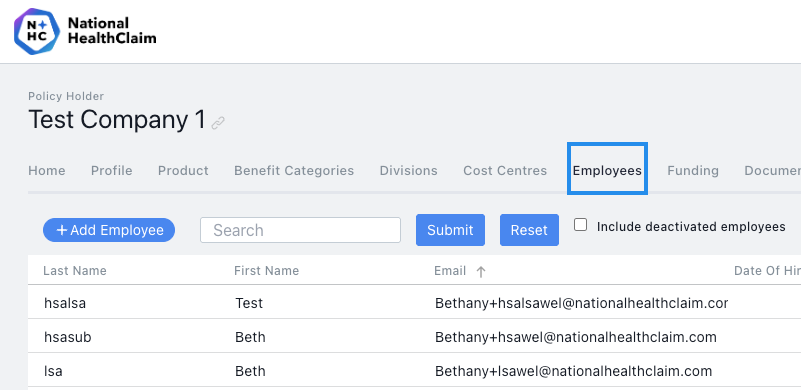The height and width of the screenshot is (390, 801).
Task: Open the hsalsa Test employee row
Action: [414, 303]
